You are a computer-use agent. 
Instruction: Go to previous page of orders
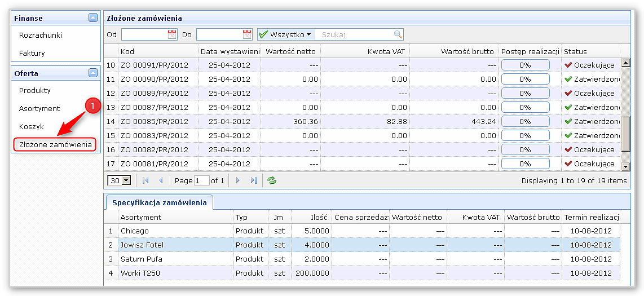click(161, 181)
